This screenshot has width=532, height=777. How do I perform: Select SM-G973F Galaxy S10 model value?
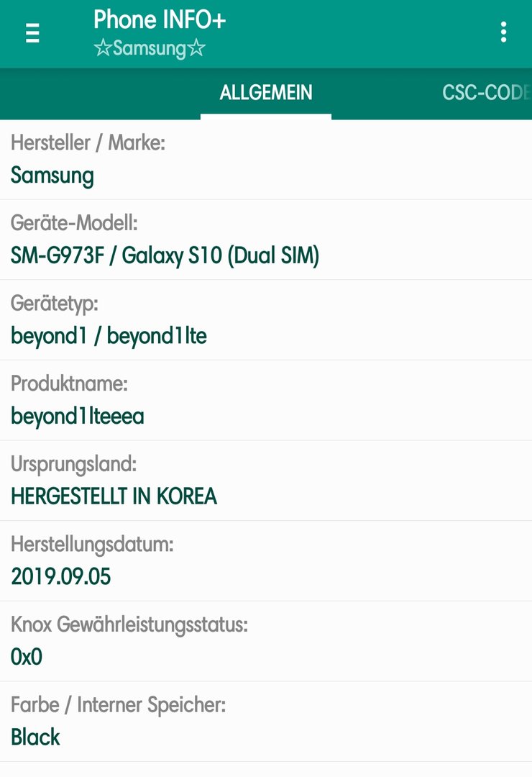point(165,255)
